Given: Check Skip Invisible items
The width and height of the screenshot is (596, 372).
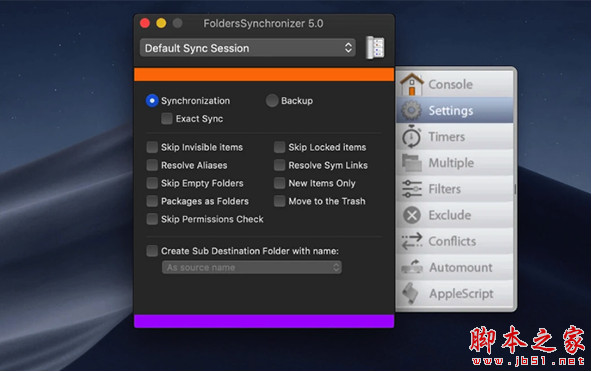Looking at the screenshot, I should 152,147.
